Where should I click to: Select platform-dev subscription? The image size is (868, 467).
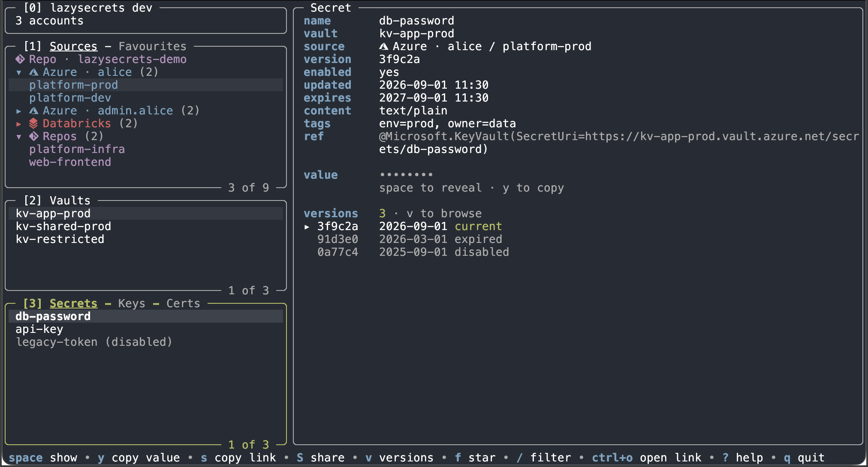pyautogui.click(x=146, y=98)
